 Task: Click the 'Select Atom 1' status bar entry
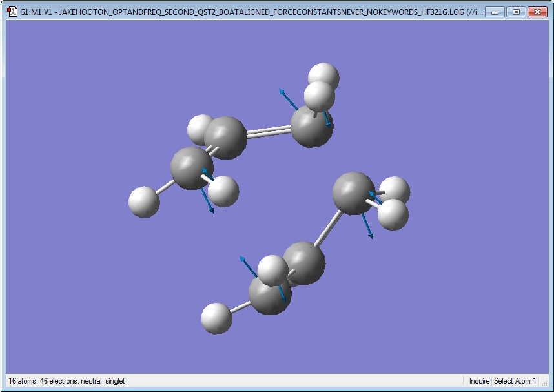pyautogui.click(x=515, y=381)
